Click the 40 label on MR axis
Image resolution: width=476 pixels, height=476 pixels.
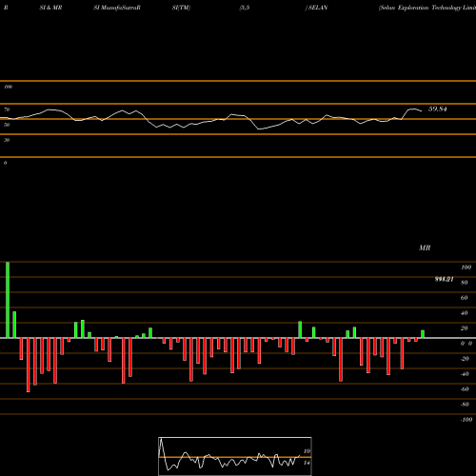(x=465, y=313)
